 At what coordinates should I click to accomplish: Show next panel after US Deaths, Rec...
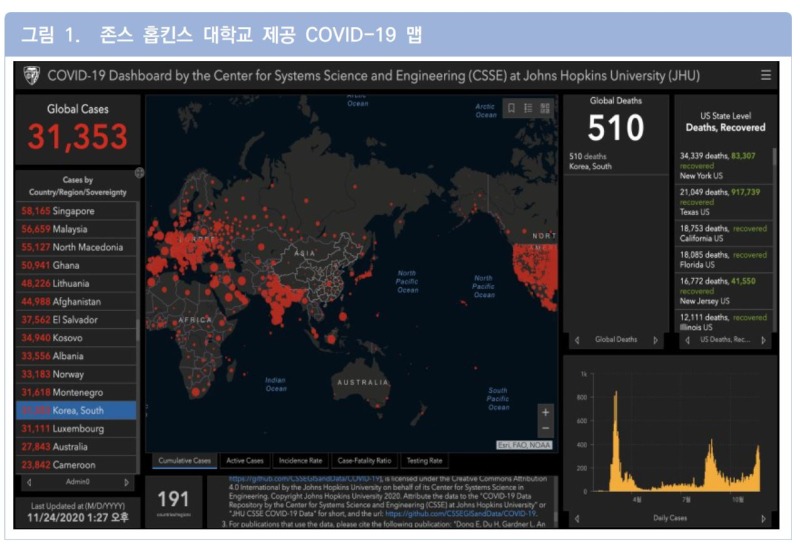[x=764, y=340]
